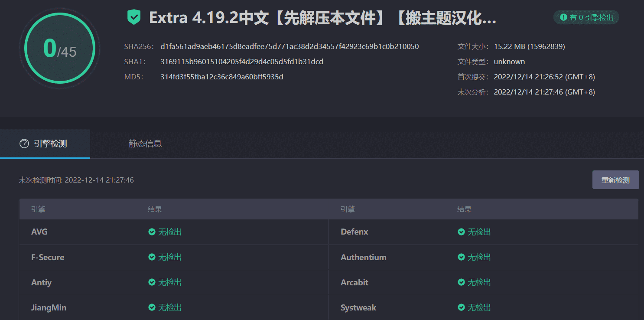Click the Authentium engine name

(x=364, y=257)
